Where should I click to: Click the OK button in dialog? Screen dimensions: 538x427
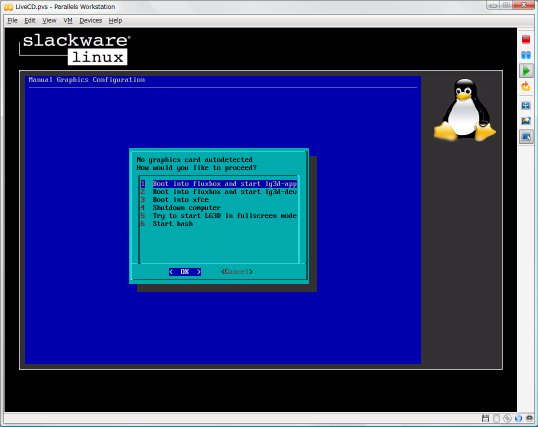click(x=185, y=272)
